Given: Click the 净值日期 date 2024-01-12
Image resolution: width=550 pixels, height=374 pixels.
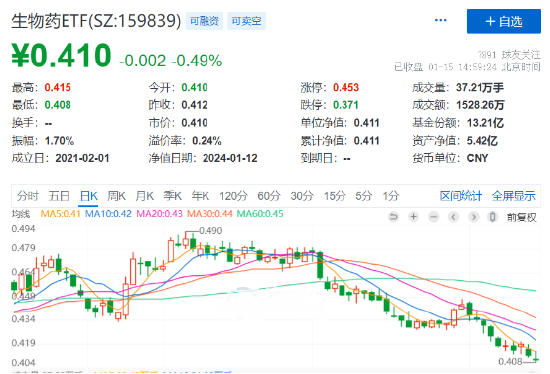Looking at the screenshot, I should (230, 158).
